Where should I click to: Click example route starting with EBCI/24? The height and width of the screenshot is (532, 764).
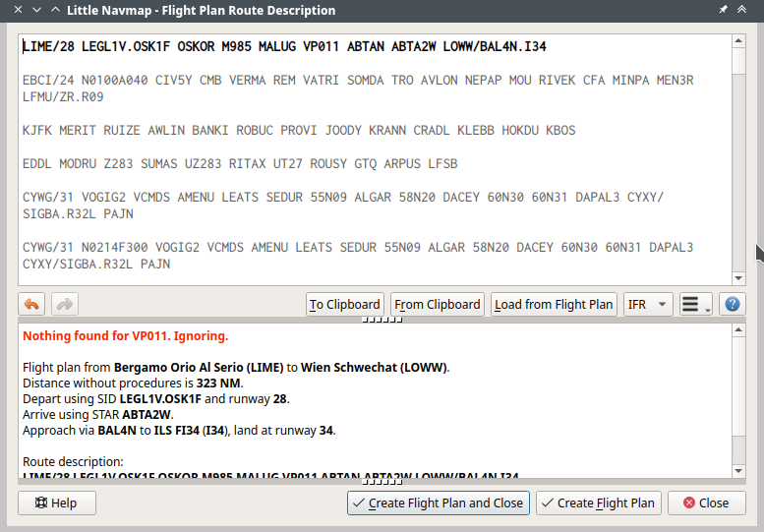tap(358, 89)
